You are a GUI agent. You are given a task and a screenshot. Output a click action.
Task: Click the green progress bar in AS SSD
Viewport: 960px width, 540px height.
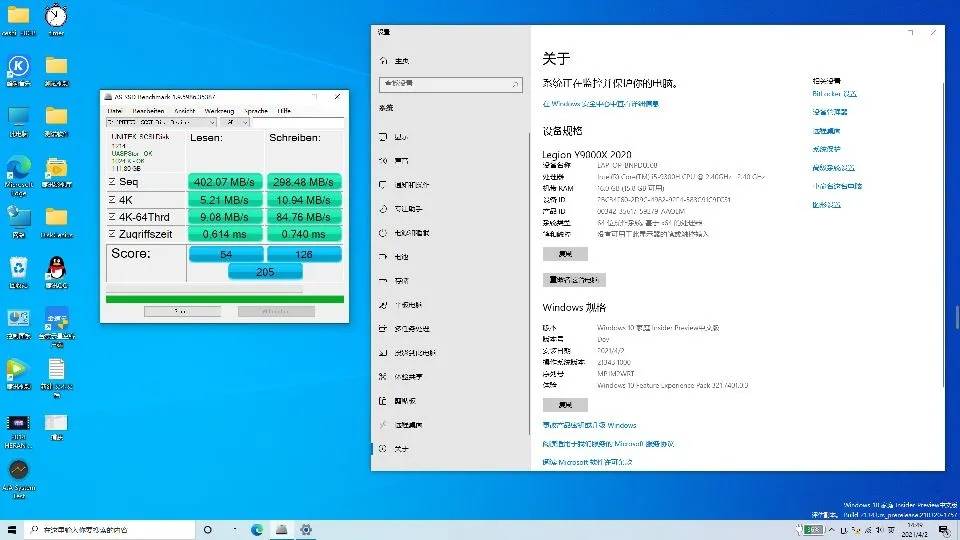tap(225, 299)
